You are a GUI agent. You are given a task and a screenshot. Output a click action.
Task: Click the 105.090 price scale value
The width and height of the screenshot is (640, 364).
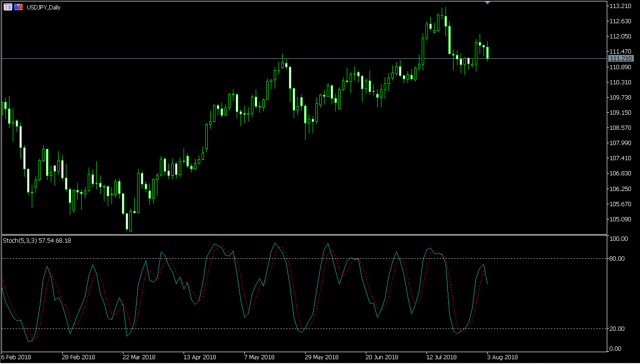(621, 219)
